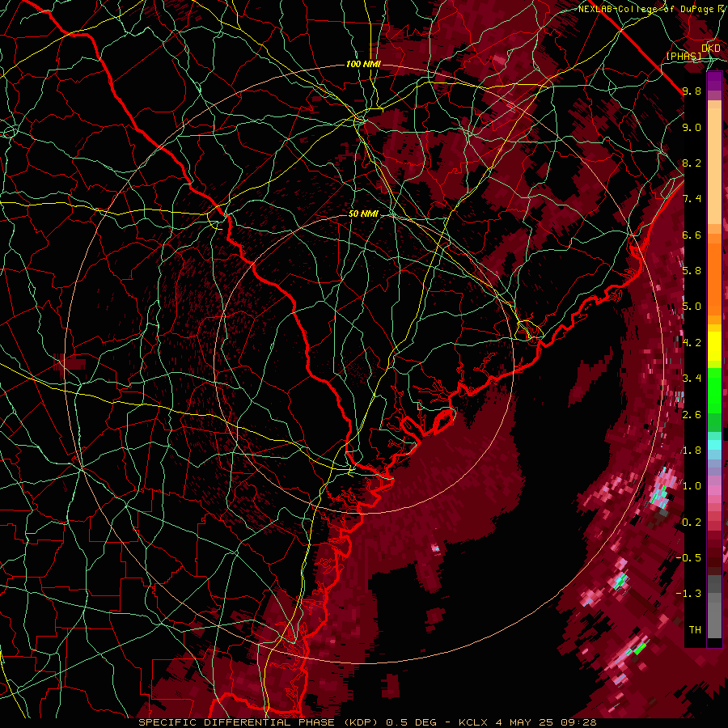Click the 5.0 value on the color scale

click(692, 307)
